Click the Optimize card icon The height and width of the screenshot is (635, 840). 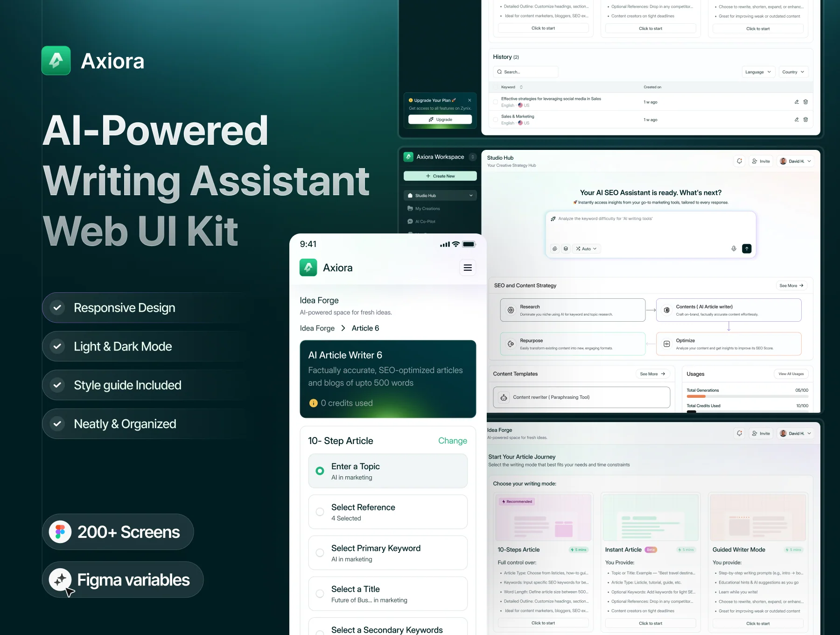[667, 344]
